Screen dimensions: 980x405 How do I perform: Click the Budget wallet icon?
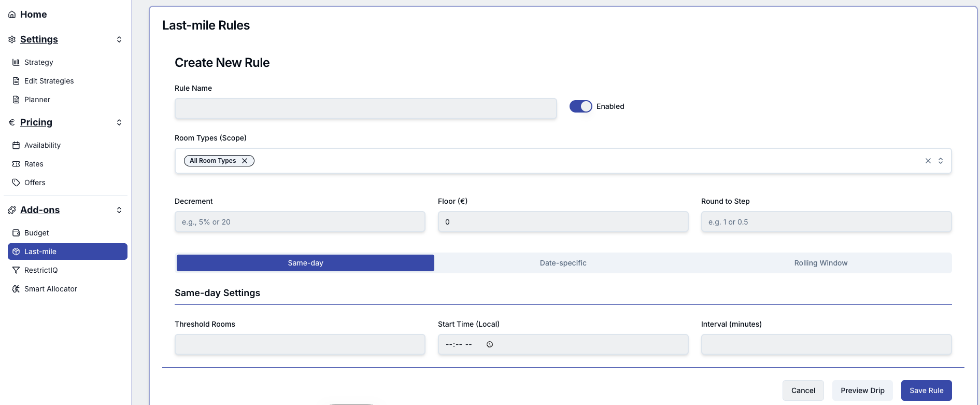click(x=16, y=233)
